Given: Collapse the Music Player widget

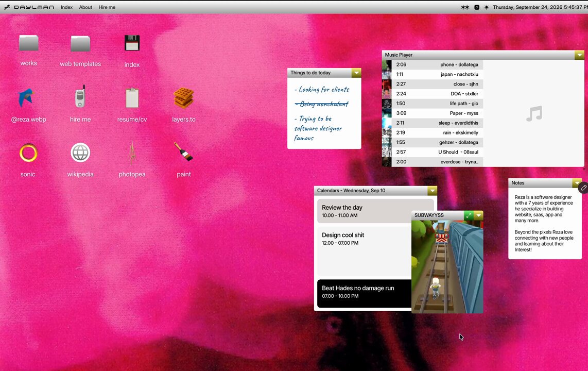Looking at the screenshot, I should click(579, 55).
